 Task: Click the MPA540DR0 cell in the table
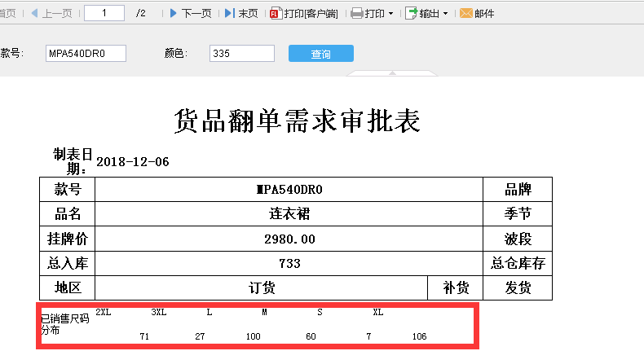click(x=289, y=190)
